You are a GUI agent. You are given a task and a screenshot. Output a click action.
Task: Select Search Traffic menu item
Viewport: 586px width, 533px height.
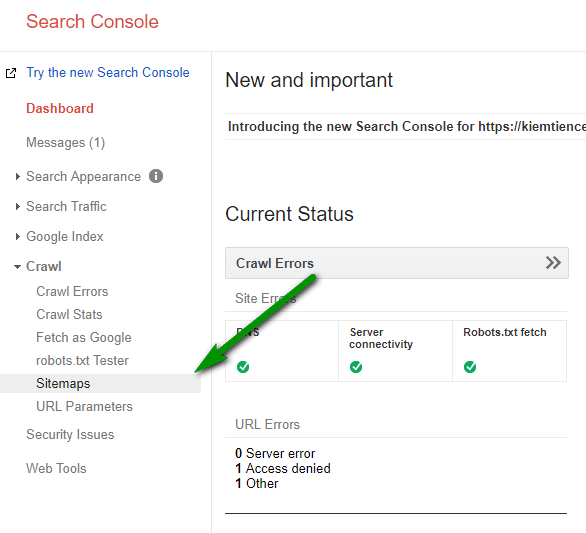(66, 206)
